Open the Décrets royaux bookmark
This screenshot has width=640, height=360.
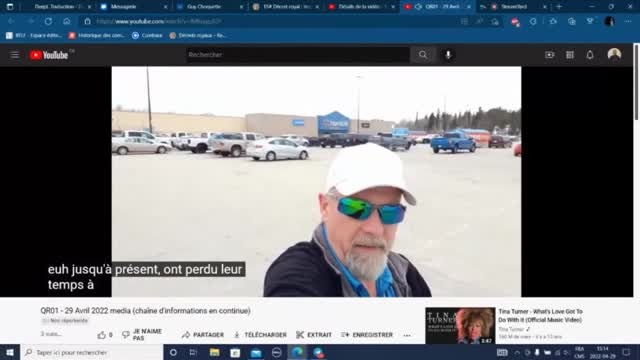(198, 36)
